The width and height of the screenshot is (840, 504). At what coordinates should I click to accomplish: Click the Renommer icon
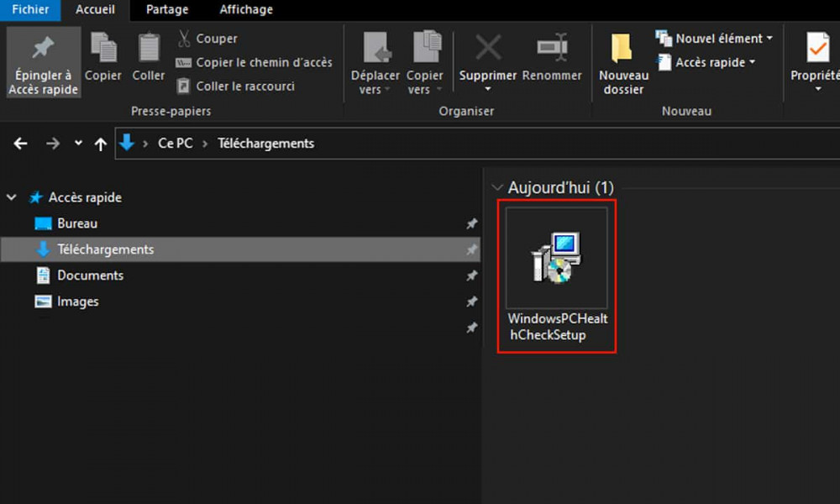(x=553, y=47)
